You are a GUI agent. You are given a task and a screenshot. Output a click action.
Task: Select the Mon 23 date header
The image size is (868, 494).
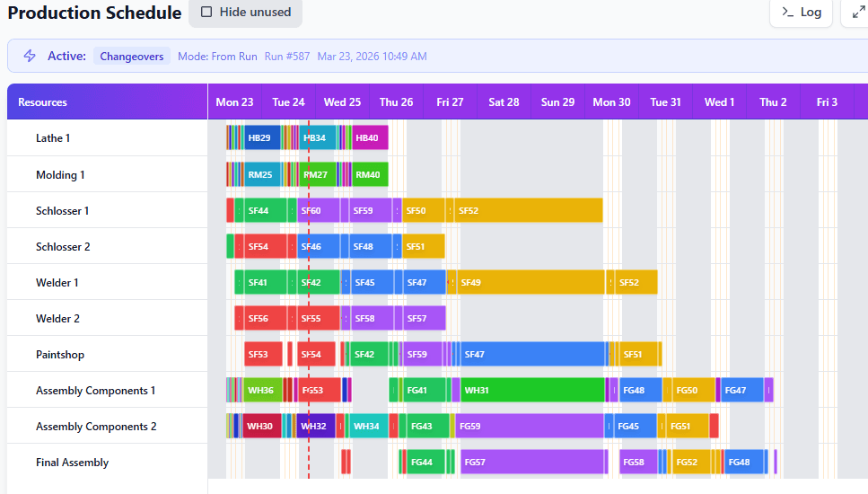(234, 101)
